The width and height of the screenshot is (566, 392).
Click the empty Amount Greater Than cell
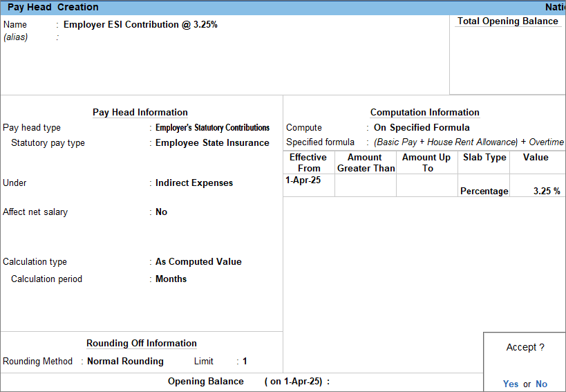point(366,185)
